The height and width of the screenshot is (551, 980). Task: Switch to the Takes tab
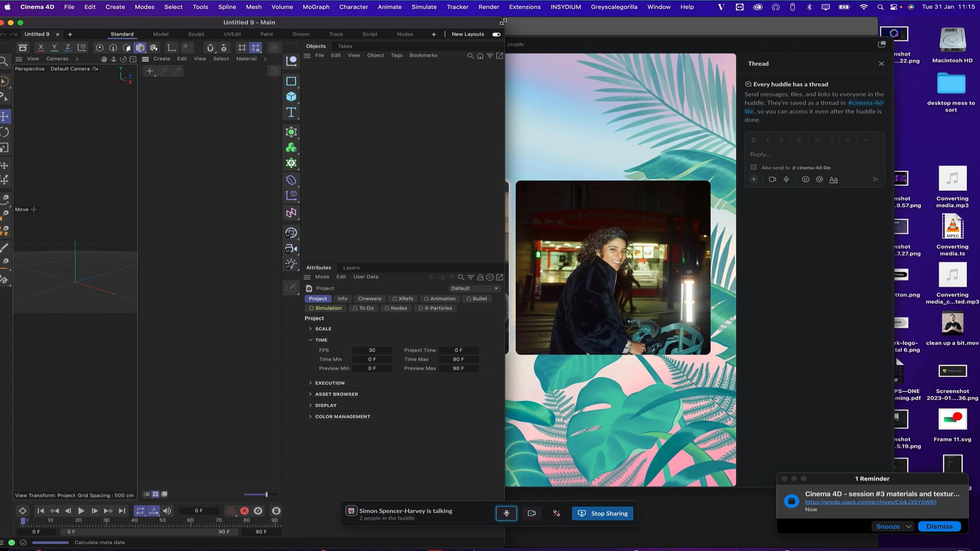coord(345,46)
